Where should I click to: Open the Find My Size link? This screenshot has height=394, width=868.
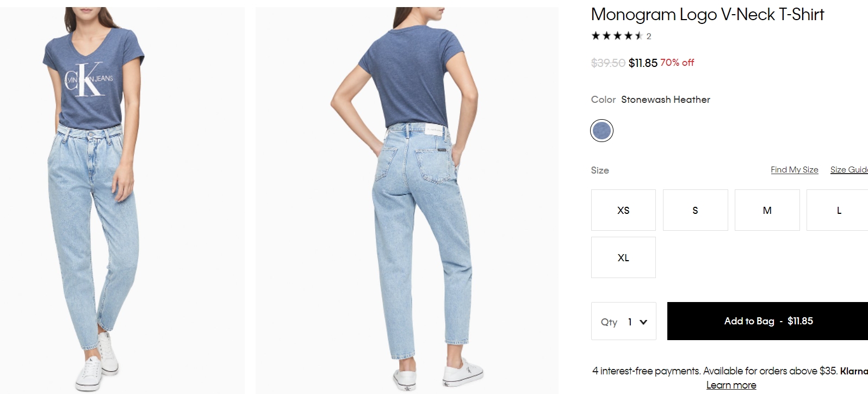(x=794, y=170)
